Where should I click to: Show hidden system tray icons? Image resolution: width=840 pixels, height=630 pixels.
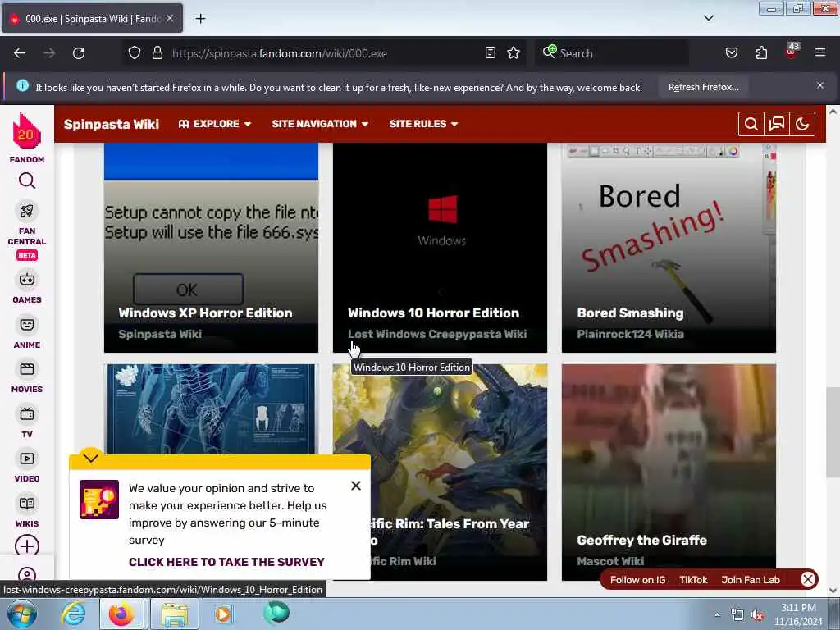point(717,615)
